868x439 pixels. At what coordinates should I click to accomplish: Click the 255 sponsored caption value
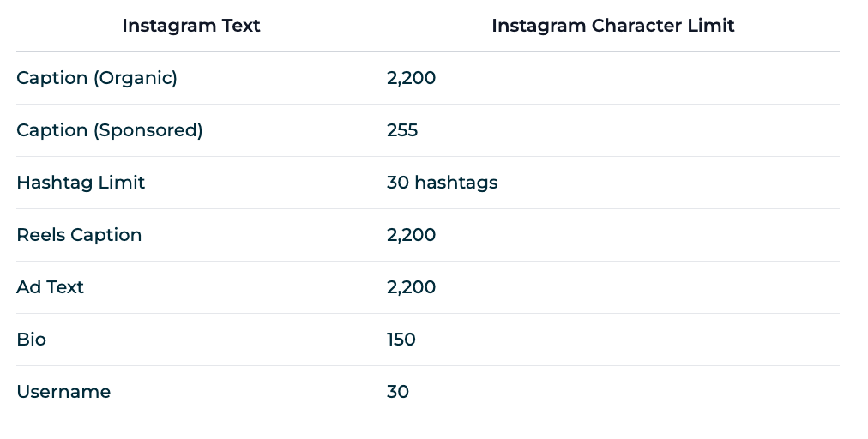click(x=402, y=130)
